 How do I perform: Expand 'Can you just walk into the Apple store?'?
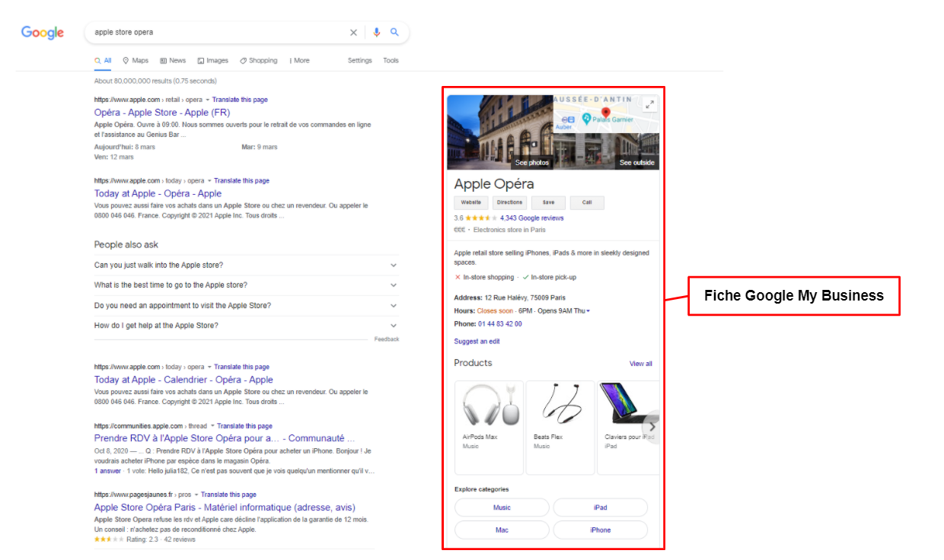246,265
